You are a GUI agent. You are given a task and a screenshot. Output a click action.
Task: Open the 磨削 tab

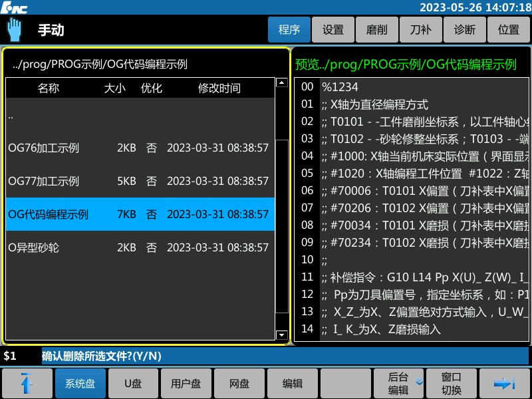click(x=377, y=30)
